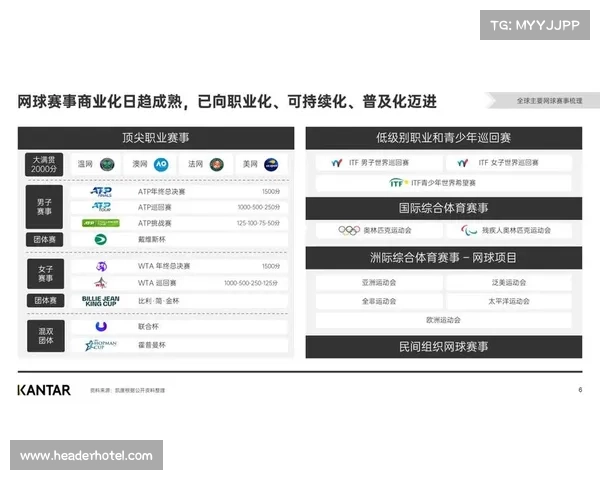Click the slide title 网球赛事商业化日趋成熟

(x=227, y=102)
